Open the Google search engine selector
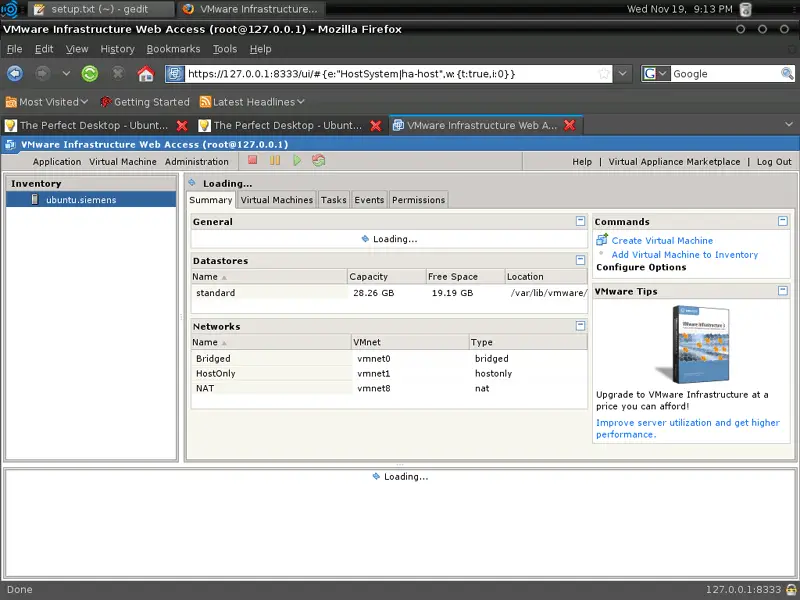The width and height of the screenshot is (800, 600). pyautogui.click(x=655, y=73)
